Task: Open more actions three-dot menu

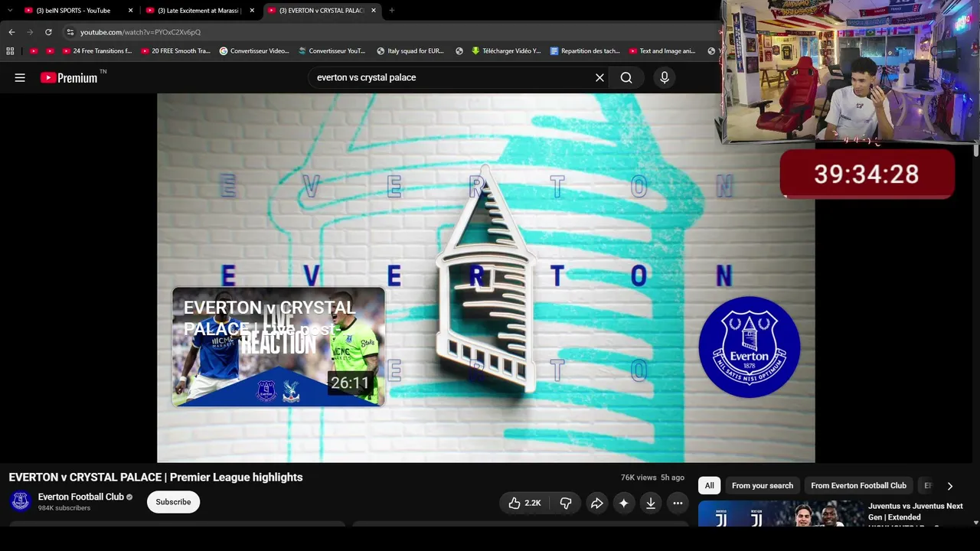Action: pyautogui.click(x=678, y=503)
